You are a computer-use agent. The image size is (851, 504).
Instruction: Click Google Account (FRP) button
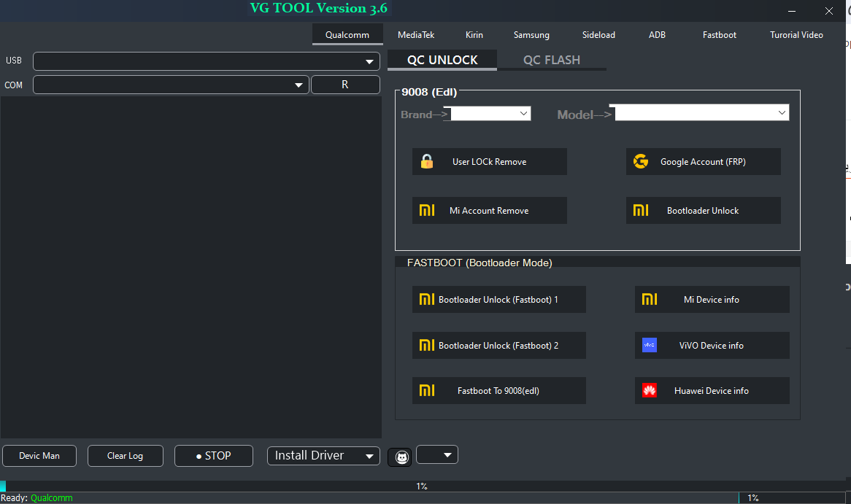click(x=704, y=162)
